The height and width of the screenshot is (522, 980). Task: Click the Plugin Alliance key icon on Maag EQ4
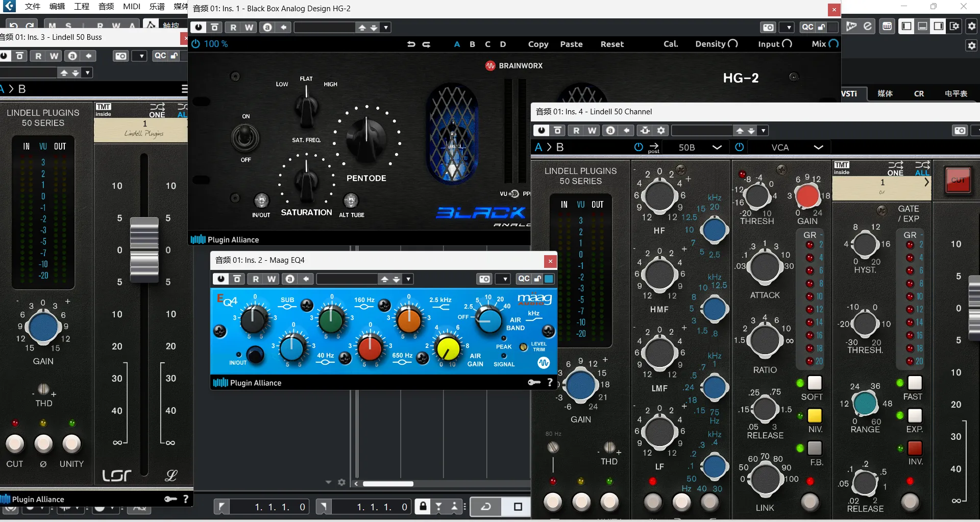click(x=534, y=382)
